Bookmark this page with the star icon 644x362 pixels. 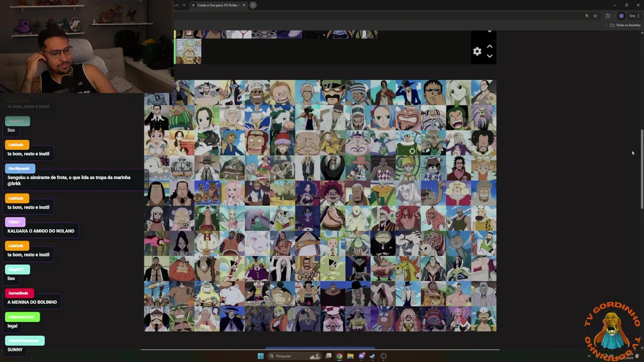point(595,16)
